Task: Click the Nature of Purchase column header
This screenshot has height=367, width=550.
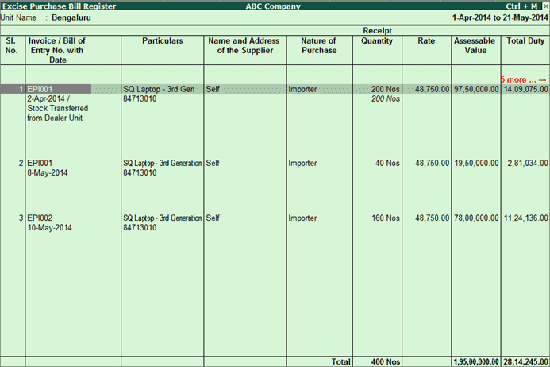Action: 319,46
